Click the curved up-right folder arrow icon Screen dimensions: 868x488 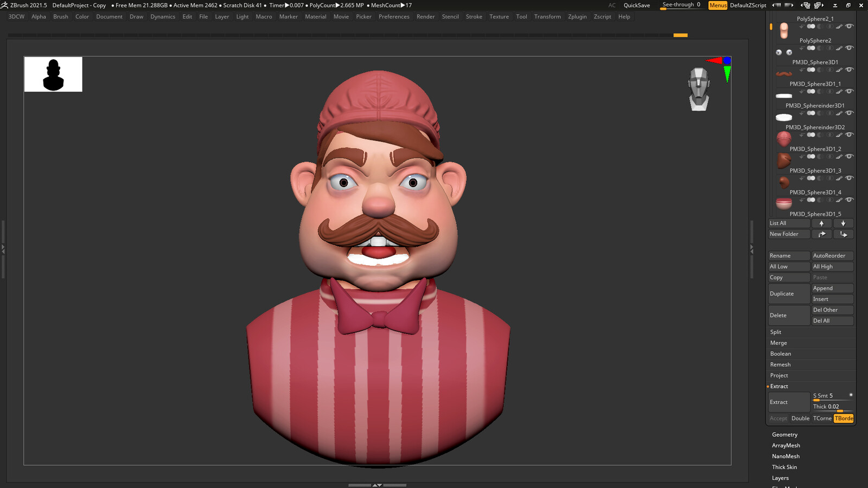coord(821,234)
